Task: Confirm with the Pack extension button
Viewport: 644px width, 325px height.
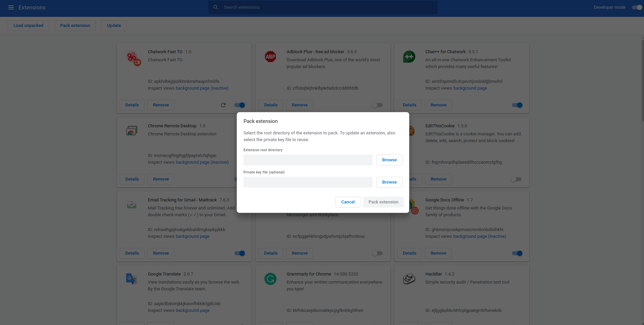Action: pos(383,202)
